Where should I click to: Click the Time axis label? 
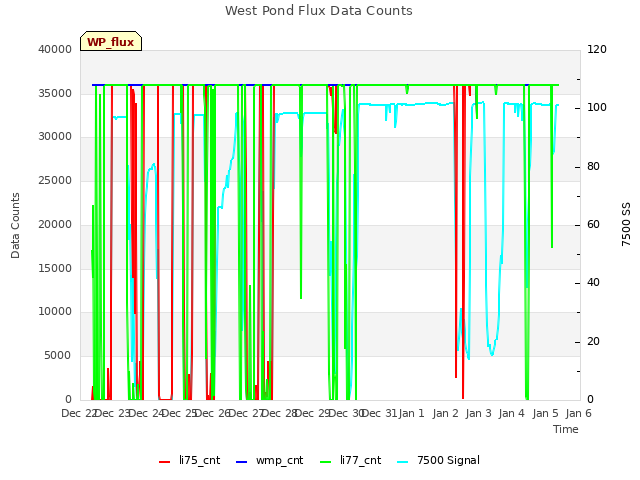[566, 429]
